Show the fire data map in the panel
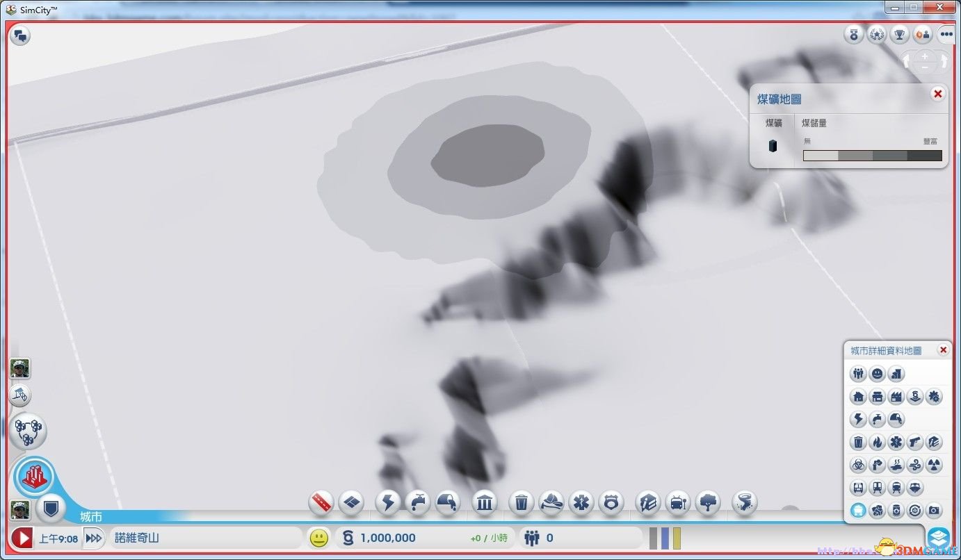The height and width of the screenshot is (560, 961). click(x=878, y=442)
